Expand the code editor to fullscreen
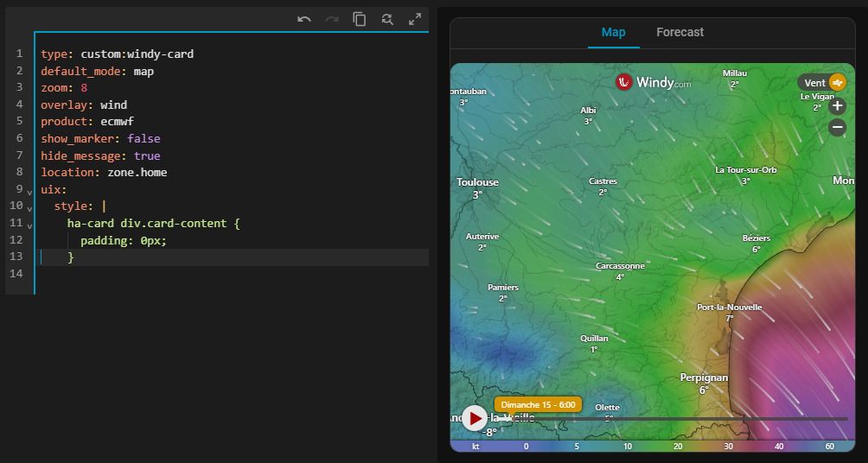Screen dimensions: 868x463 [415, 19]
